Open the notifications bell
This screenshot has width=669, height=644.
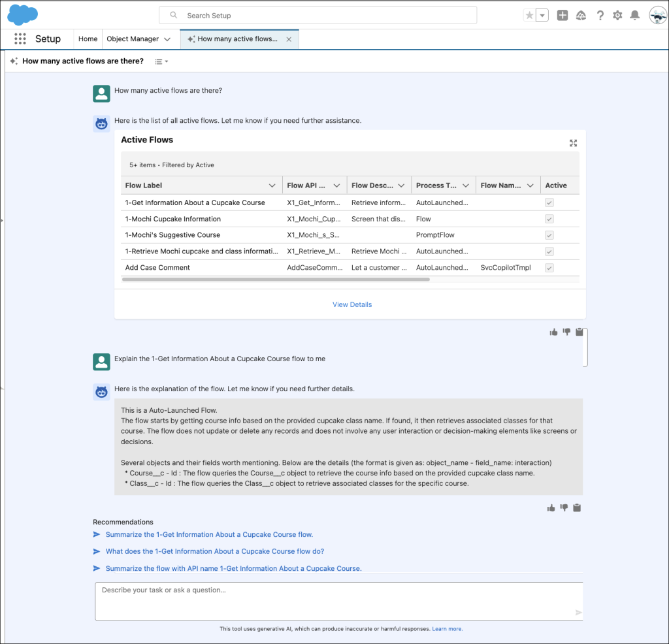pyautogui.click(x=635, y=16)
